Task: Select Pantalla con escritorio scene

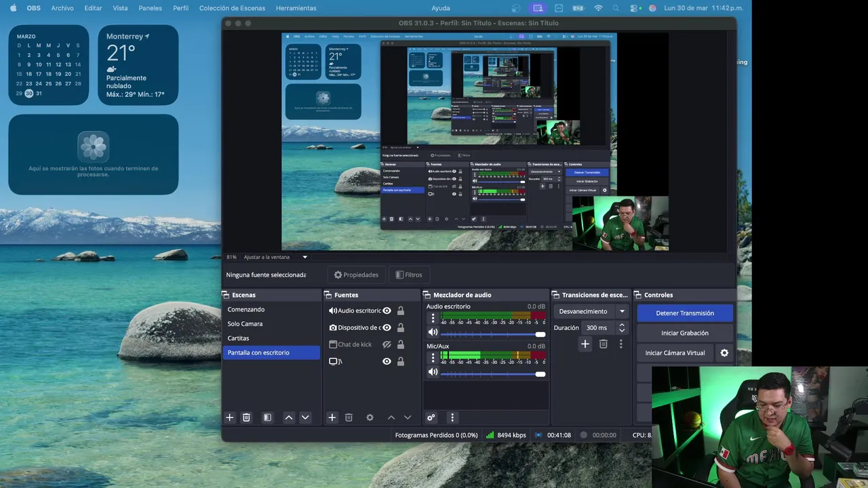Action: [271, 352]
